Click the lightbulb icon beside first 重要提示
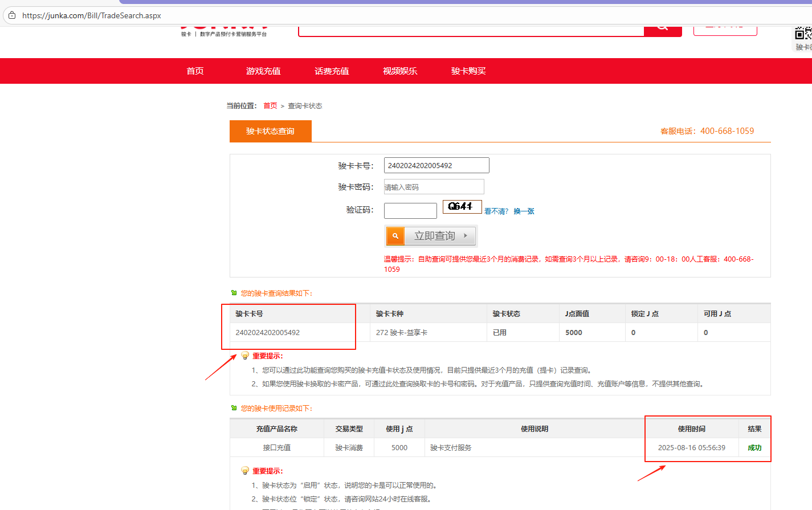Image resolution: width=812 pixels, height=510 pixels. (x=245, y=356)
